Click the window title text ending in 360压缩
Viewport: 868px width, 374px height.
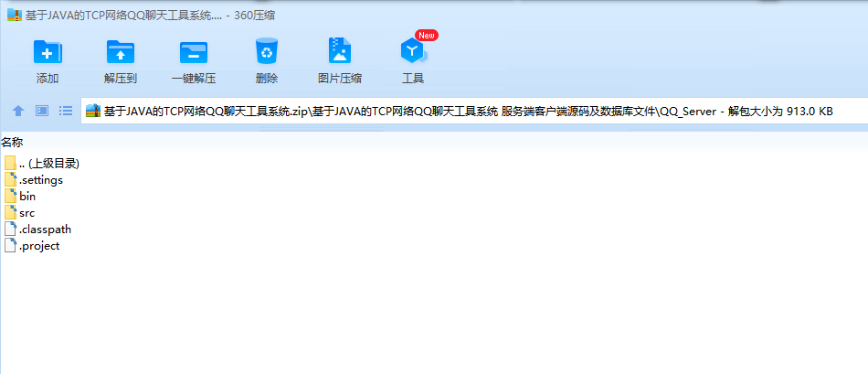click(x=151, y=15)
